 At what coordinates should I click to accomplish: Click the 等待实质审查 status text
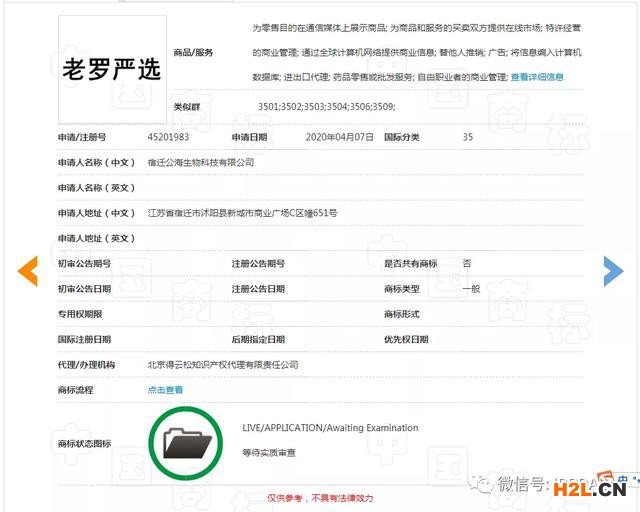269,453
